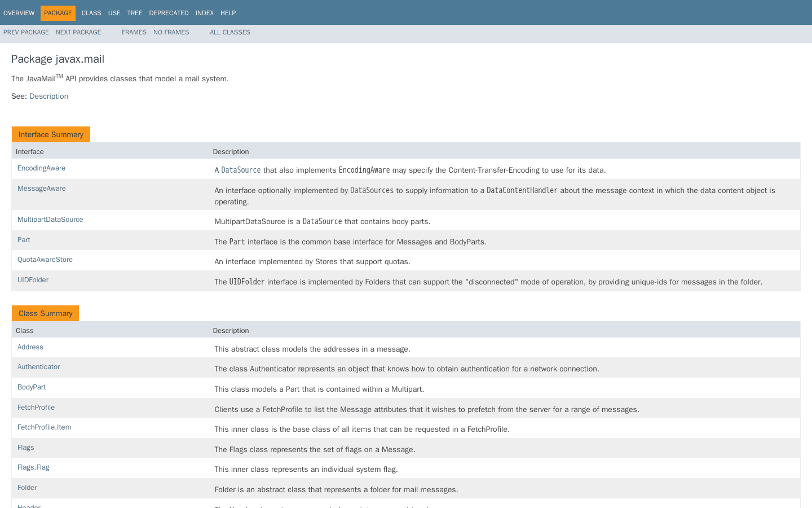The height and width of the screenshot is (508, 812).
Task: Go to the PREV PACKAGE
Action: click(26, 32)
